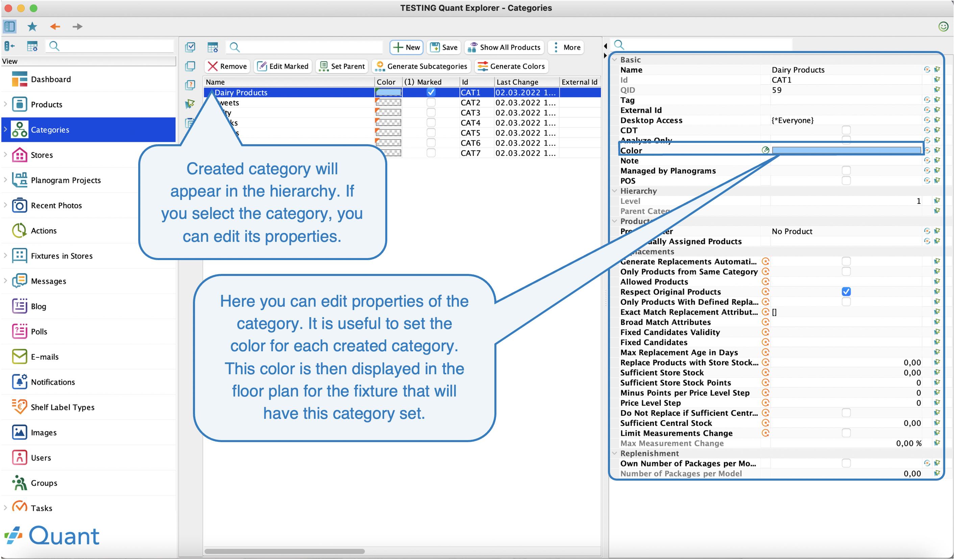
Task: Click the New category button
Action: tap(407, 47)
